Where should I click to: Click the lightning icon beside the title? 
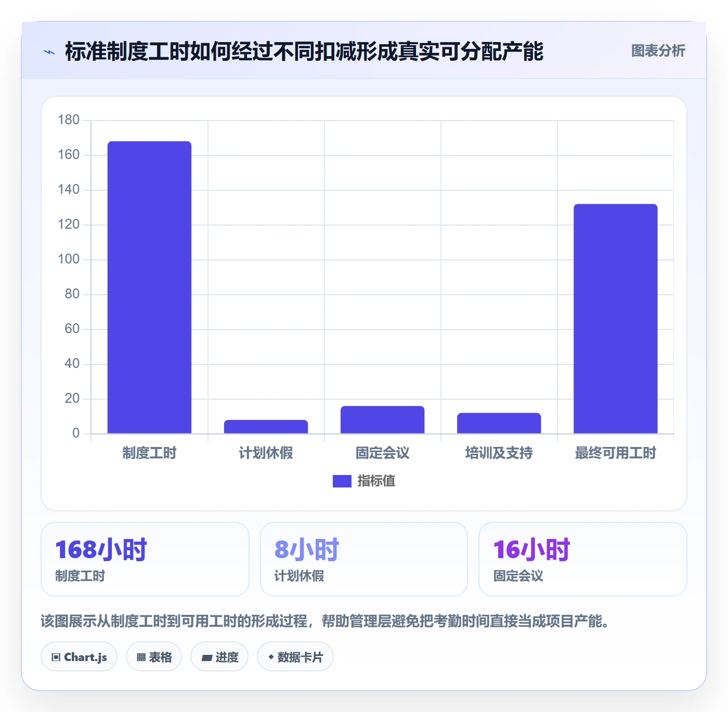[49, 52]
